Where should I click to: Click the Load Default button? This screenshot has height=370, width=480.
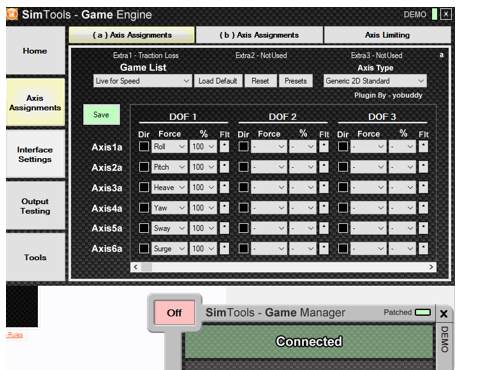pyautogui.click(x=218, y=81)
